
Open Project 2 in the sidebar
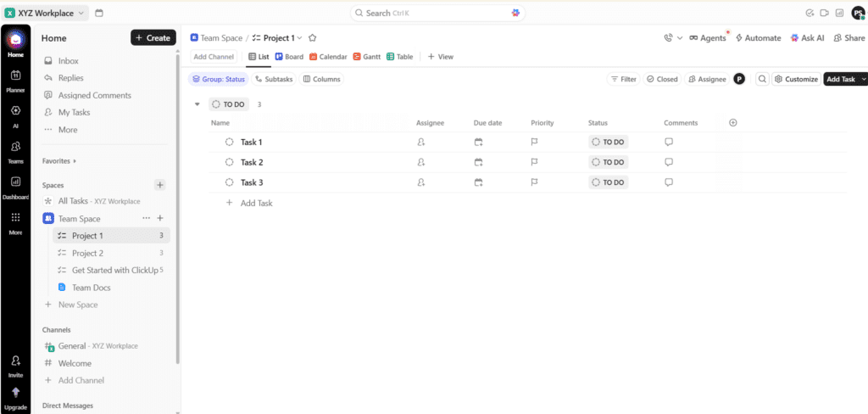(x=87, y=253)
